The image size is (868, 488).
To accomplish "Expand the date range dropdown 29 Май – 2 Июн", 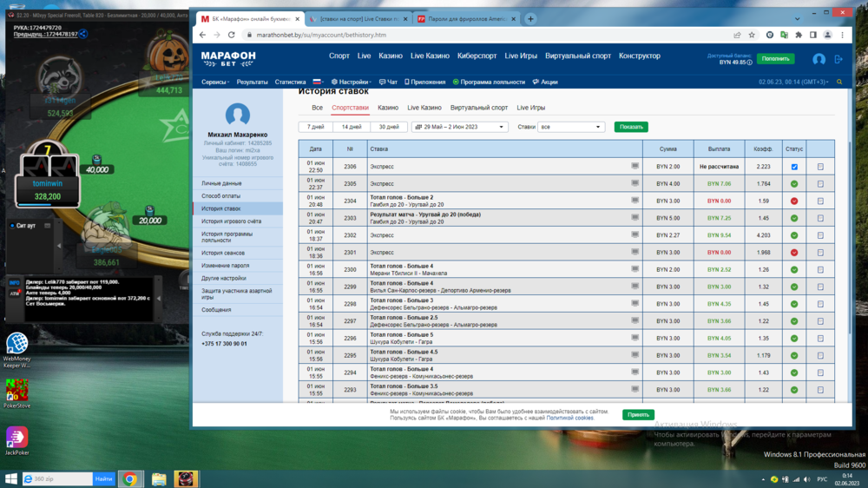I will point(459,127).
